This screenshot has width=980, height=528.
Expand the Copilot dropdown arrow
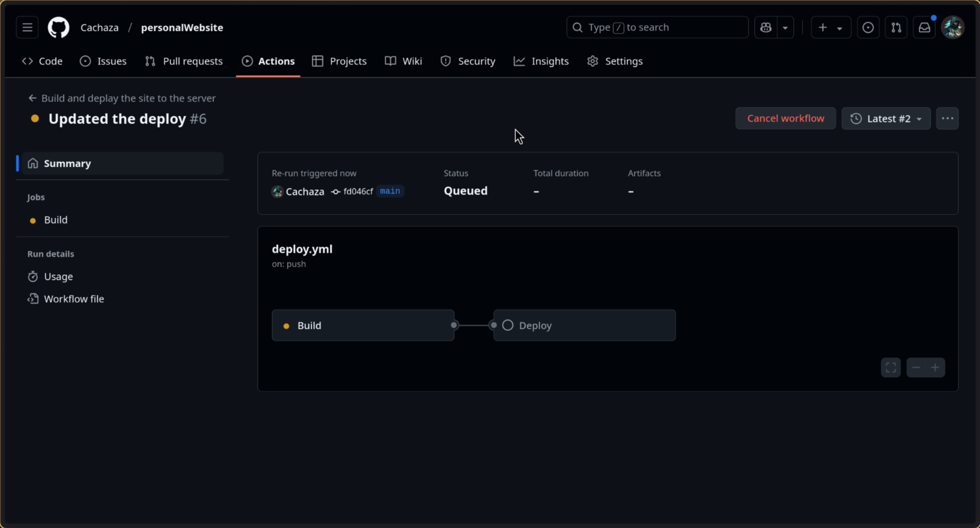pyautogui.click(x=785, y=27)
